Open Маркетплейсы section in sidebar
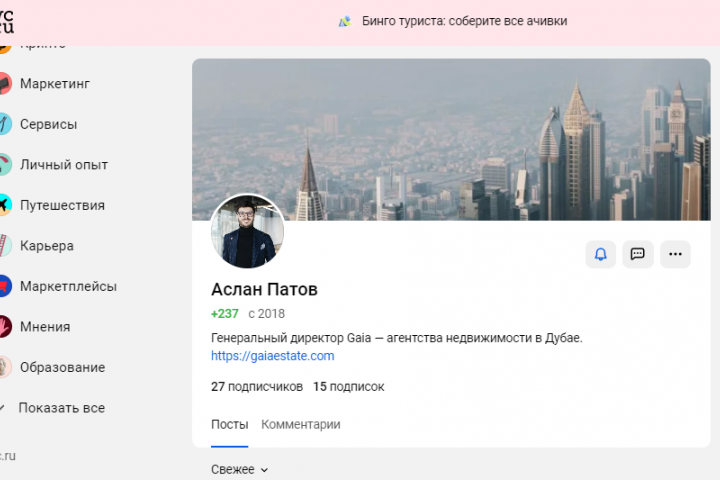 68,286
